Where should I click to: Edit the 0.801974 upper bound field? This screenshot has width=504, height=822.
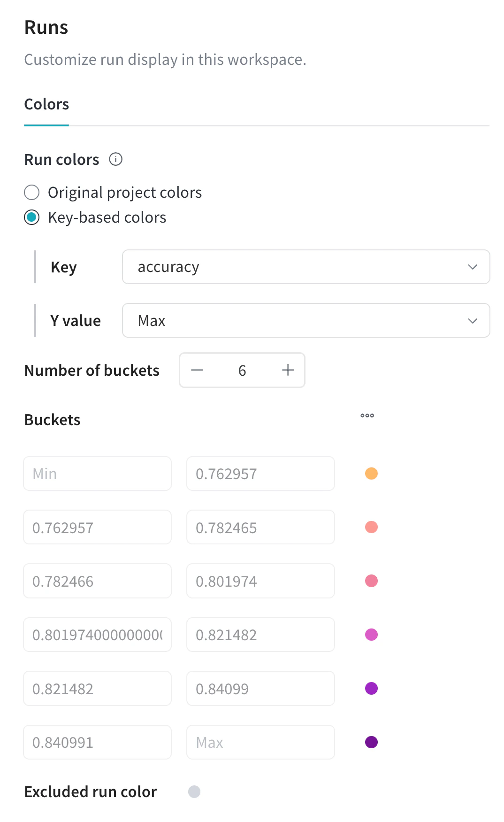tap(260, 581)
